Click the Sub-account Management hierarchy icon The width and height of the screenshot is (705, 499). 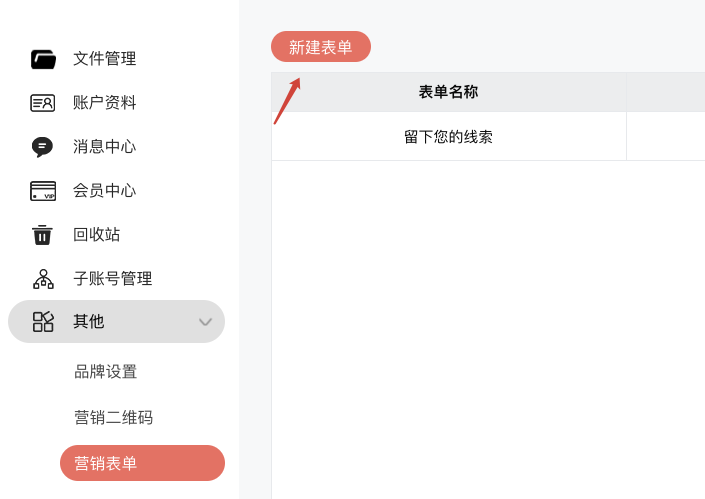point(43,279)
